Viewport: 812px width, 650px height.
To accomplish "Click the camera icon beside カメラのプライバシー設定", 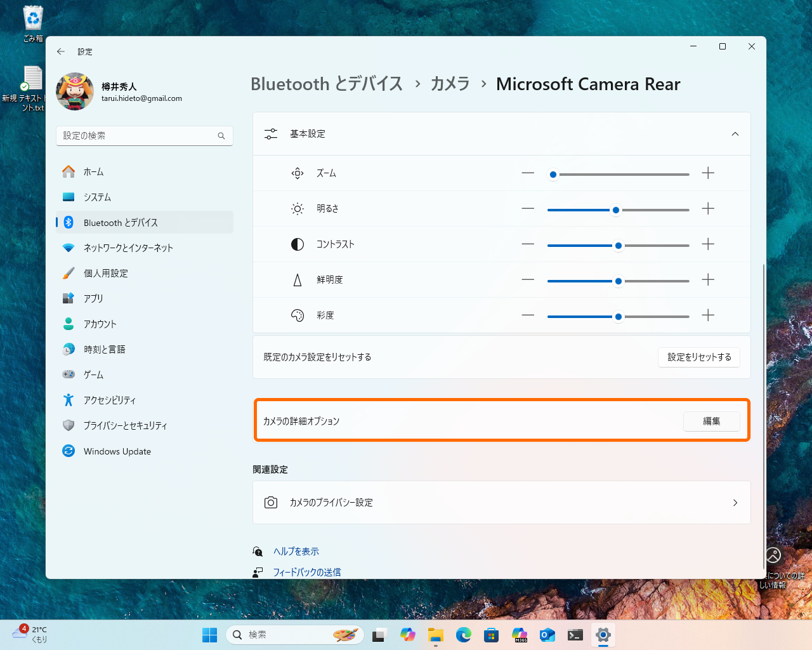I will point(271,503).
